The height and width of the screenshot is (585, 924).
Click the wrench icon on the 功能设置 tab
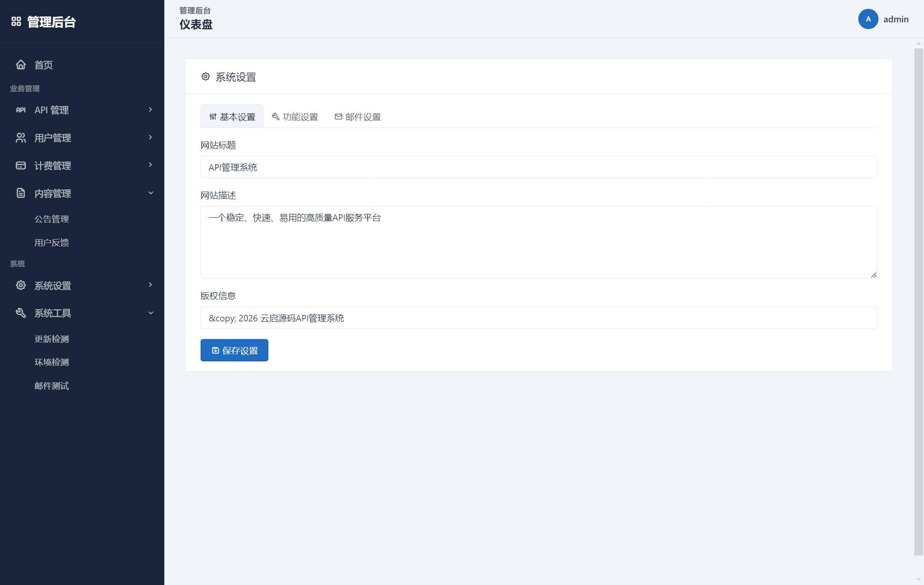(276, 117)
